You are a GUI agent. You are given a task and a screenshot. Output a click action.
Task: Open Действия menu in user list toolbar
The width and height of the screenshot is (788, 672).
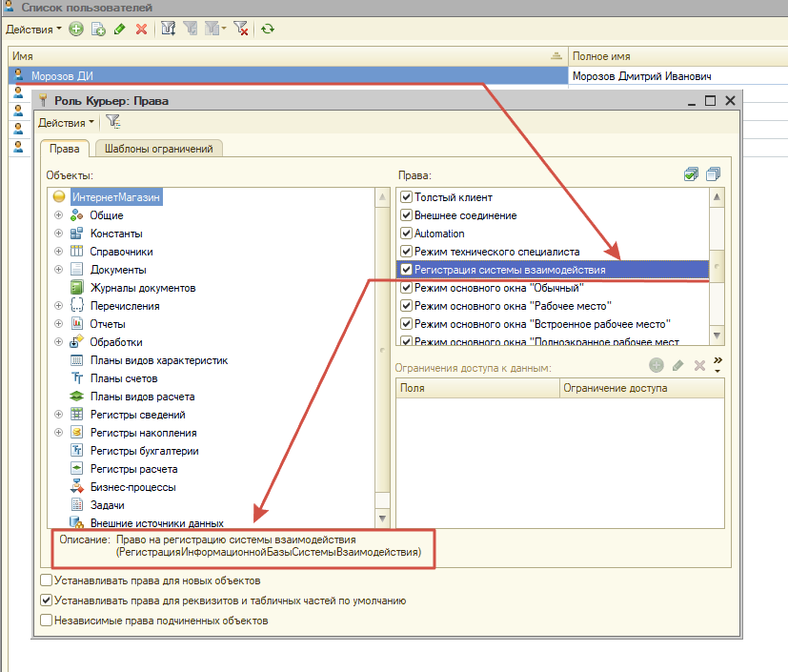pyautogui.click(x=33, y=30)
